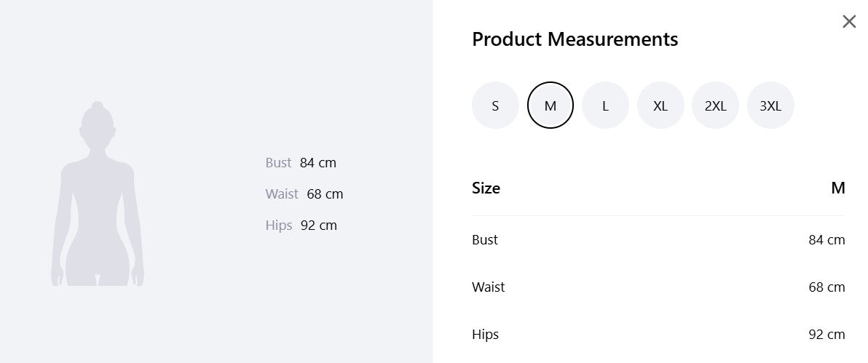The width and height of the screenshot is (868, 363).
Task: Close the Product Measurements panel
Action: pyautogui.click(x=848, y=22)
